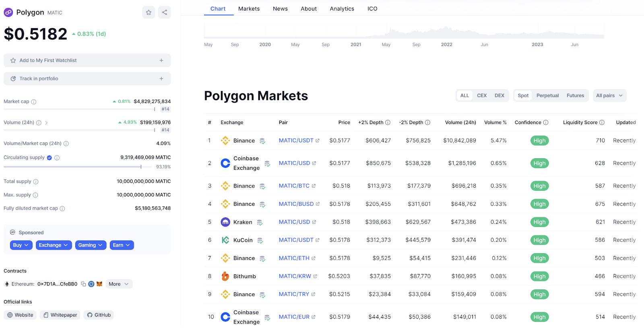This screenshot has width=644, height=328.
Task: Click the Liquidity Score info icon
Action: pyautogui.click(x=602, y=123)
